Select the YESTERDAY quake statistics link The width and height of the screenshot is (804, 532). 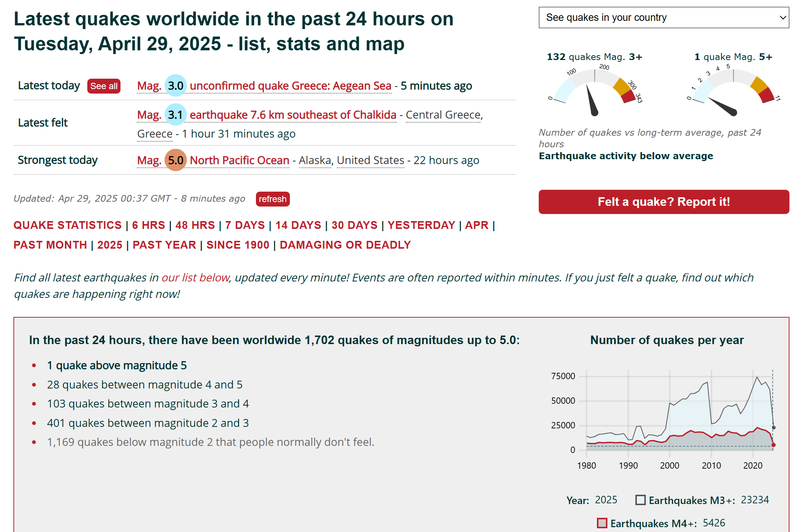pos(421,225)
